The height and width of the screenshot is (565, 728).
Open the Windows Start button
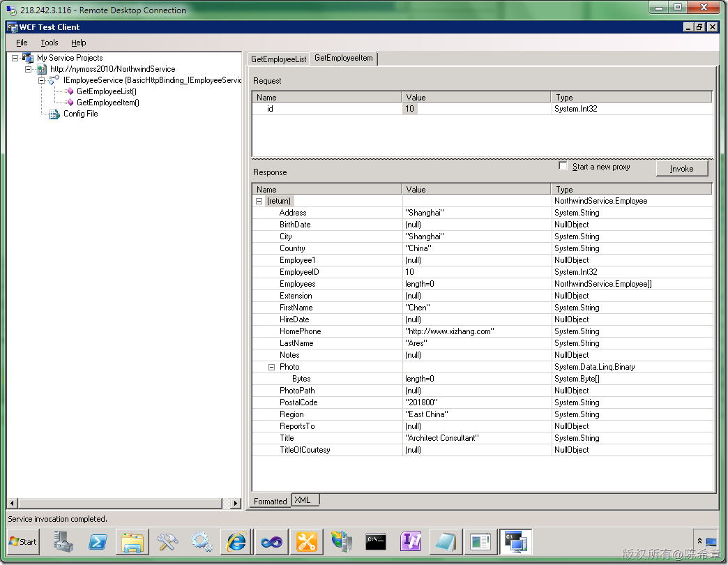point(23,542)
